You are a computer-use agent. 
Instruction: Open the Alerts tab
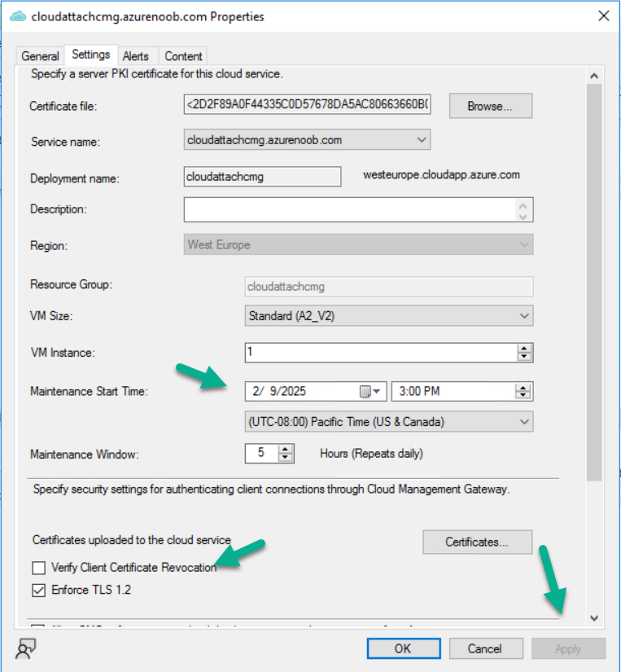click(x=135, y=56)
